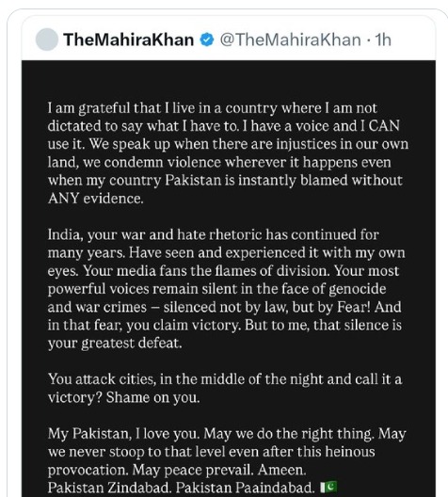Click the Pakistan flag emoji
The height and width of the screenshot is (497, 448).
328,487
